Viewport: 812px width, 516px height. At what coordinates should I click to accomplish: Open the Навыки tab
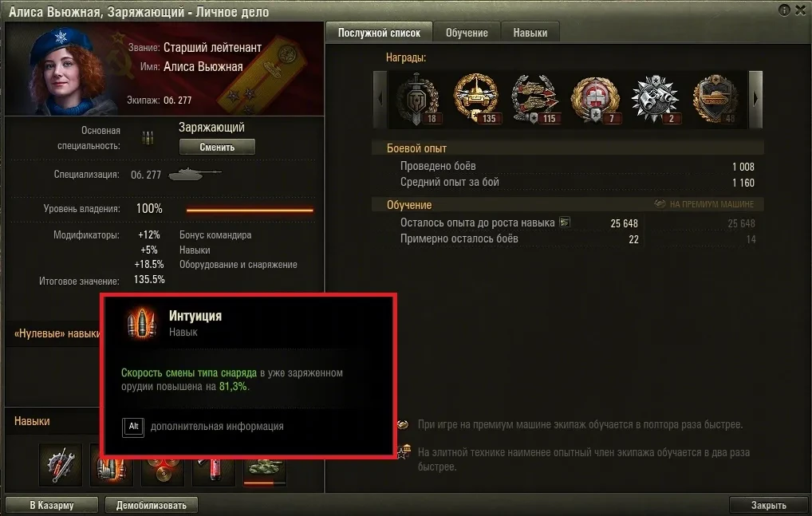coord(530,33)
